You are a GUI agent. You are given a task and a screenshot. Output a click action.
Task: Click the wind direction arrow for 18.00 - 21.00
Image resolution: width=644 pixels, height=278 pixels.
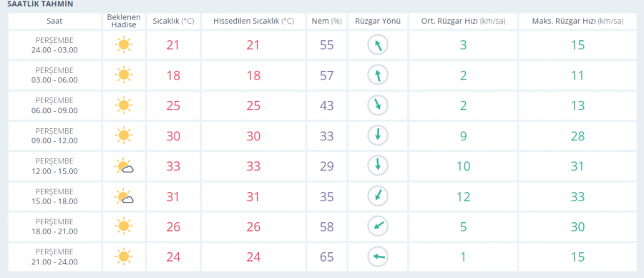[377, 226]
